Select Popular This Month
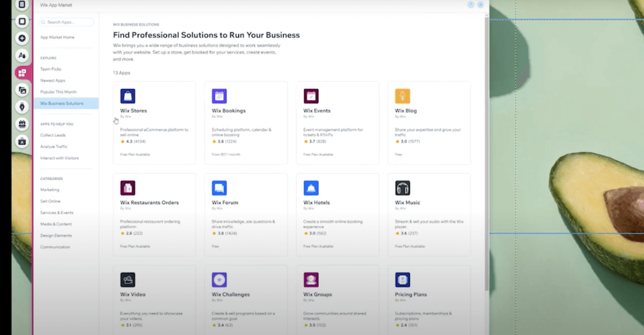This screenshot has height=335, width=644. pyautogui.click(x=58, y=92)
